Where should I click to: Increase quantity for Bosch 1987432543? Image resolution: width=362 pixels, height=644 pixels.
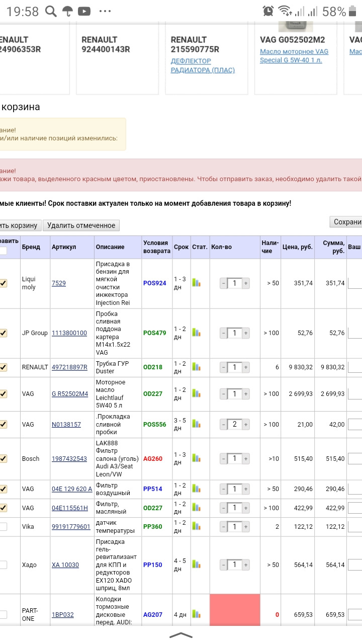(x=246, y=459)
